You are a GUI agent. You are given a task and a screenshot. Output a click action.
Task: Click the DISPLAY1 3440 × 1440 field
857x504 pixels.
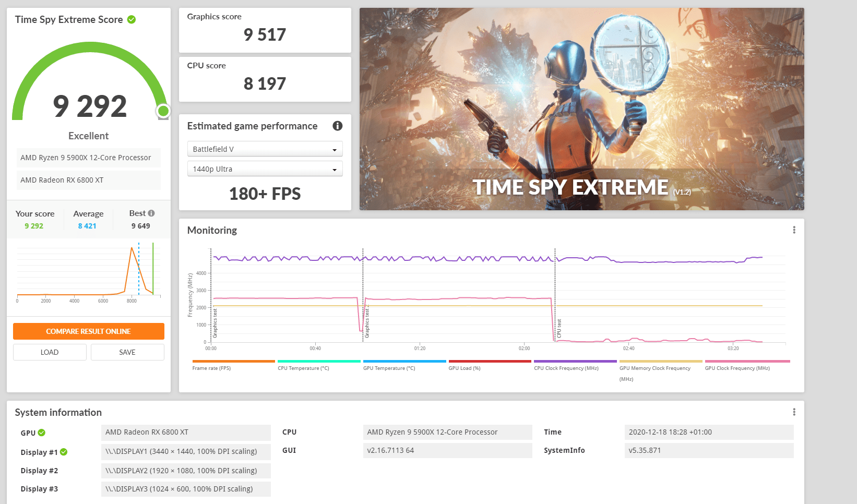pyautogui.click(x=186, y=451)
